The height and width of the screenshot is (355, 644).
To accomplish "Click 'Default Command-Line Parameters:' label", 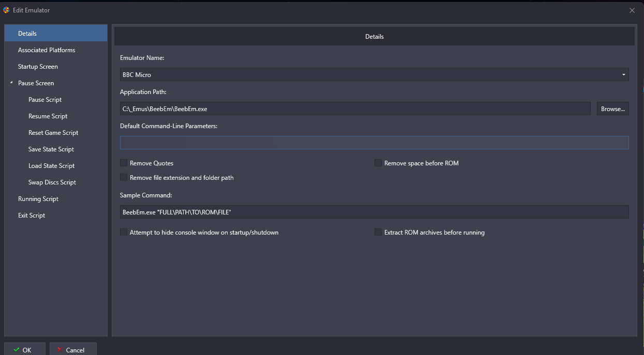I will 169,126.
